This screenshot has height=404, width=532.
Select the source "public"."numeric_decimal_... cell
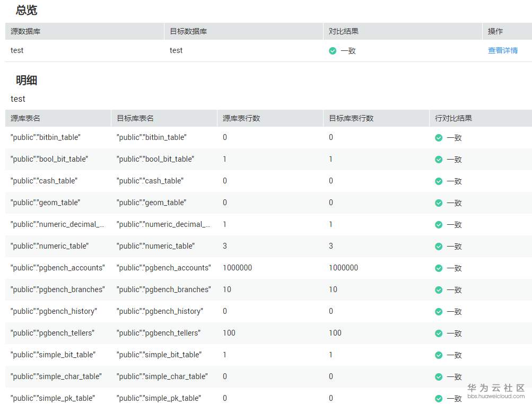[57, 224]
